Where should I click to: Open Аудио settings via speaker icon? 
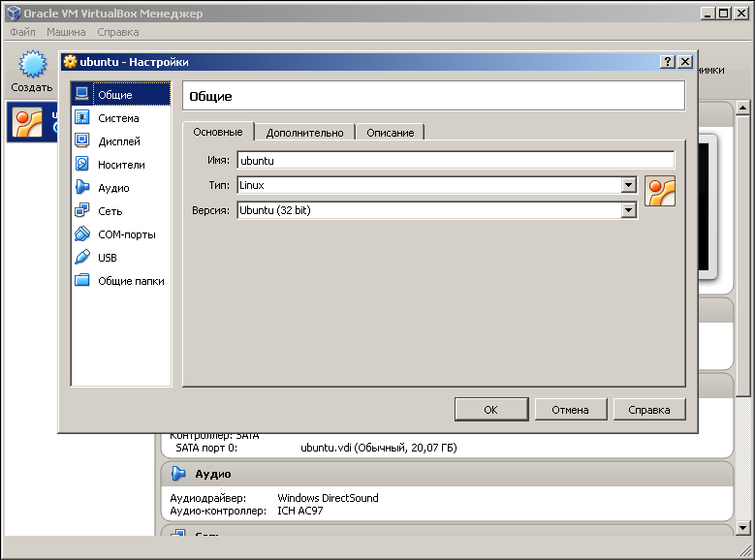point(81,187)
